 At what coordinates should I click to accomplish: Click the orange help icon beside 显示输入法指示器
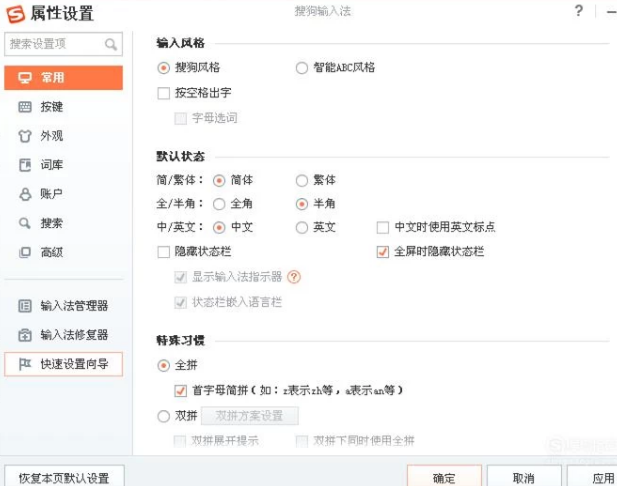[294, 277]
